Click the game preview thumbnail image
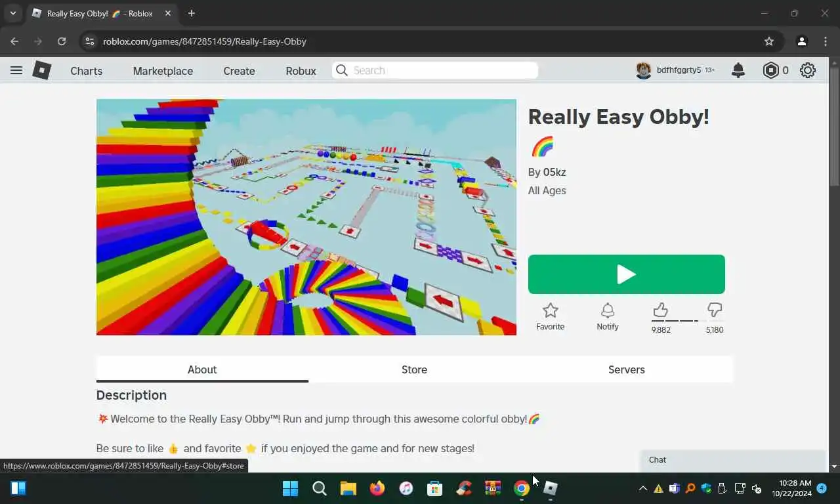The height and width of the screenshot is (504, 840). coord(306,217)
